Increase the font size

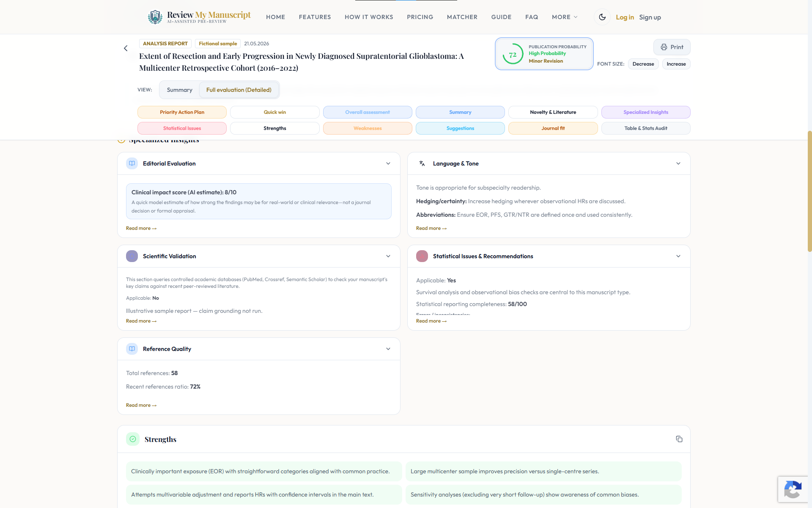[676, 64]
